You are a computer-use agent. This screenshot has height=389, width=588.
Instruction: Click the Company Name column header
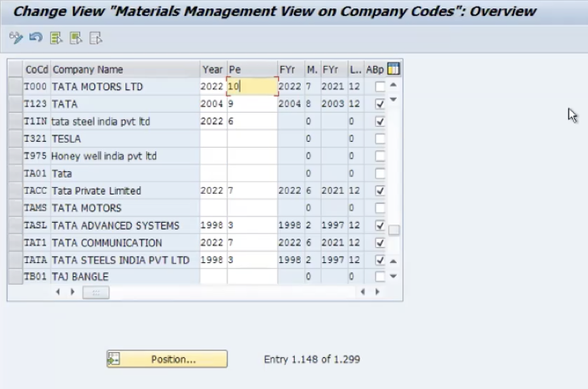[x=125, y=69]
